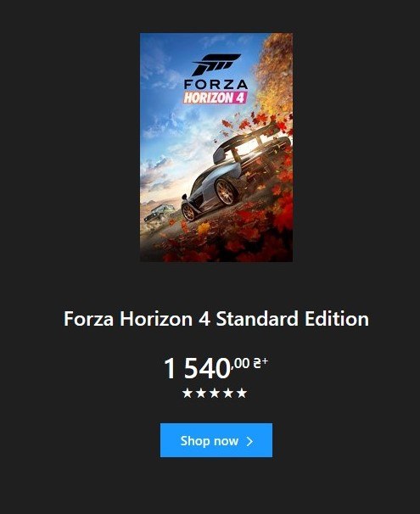Open the Forza Horizon 4 cover art

(x=216, y=148)
